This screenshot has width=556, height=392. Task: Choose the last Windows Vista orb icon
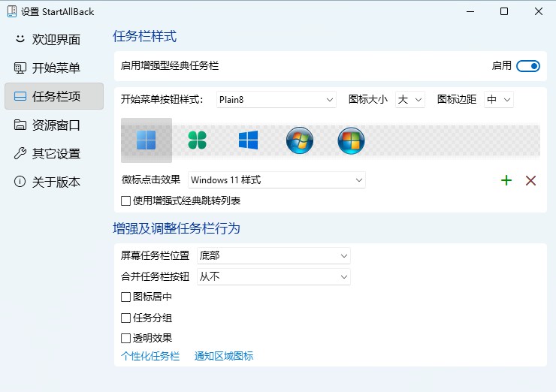point(351,140)
